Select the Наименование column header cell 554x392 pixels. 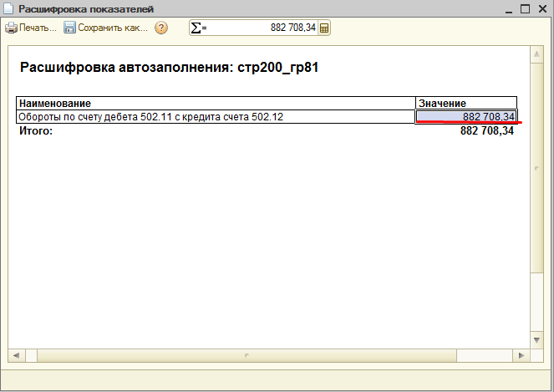click(x=216, y=102)
